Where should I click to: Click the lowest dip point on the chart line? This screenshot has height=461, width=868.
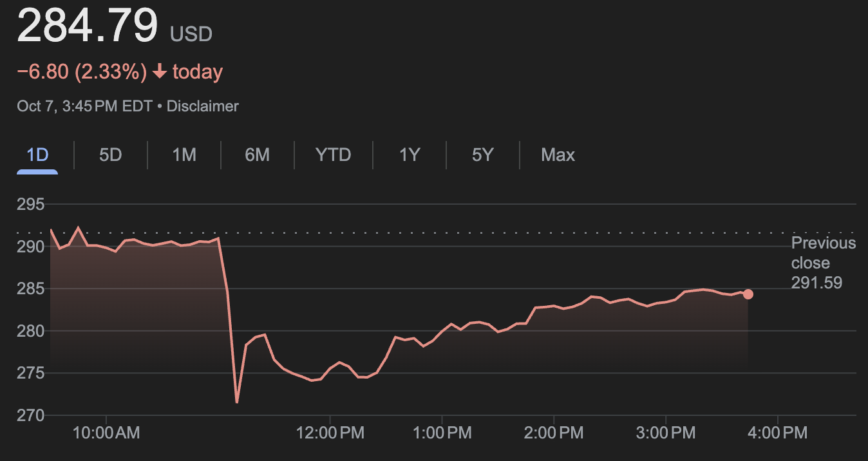pos(237,402)
